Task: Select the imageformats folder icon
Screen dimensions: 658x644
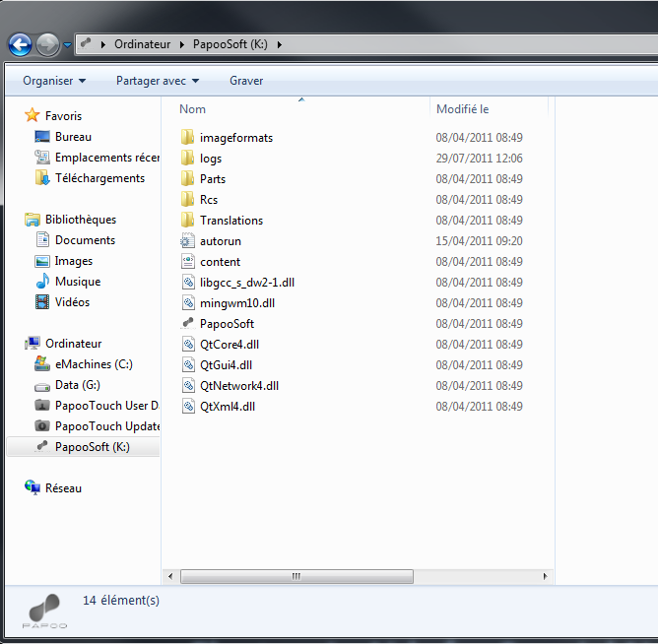Action: tap(187, 137)
